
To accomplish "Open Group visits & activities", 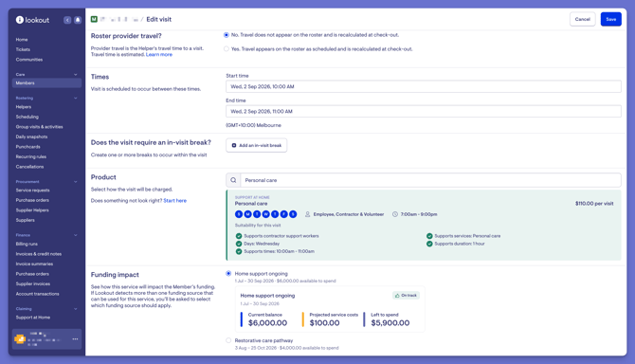I will [39, 127].
